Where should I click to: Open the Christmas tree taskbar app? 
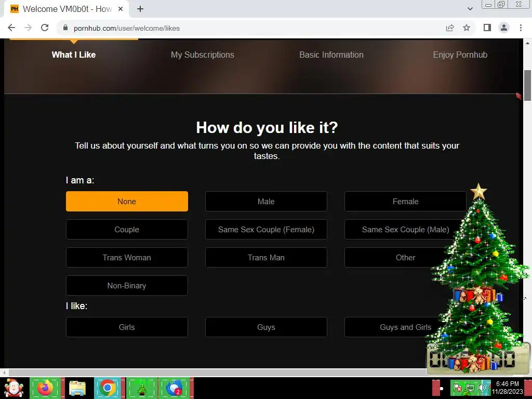(142, 388)
